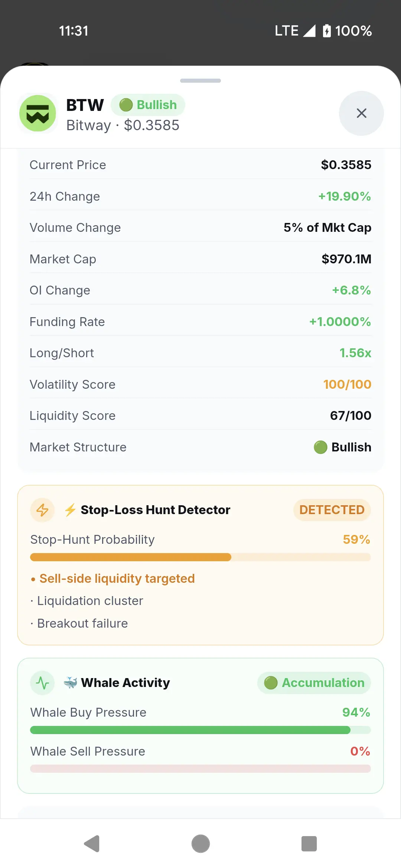Close the BTW details sheet
This screenshot has width=401, height=868.
[361, 113]
